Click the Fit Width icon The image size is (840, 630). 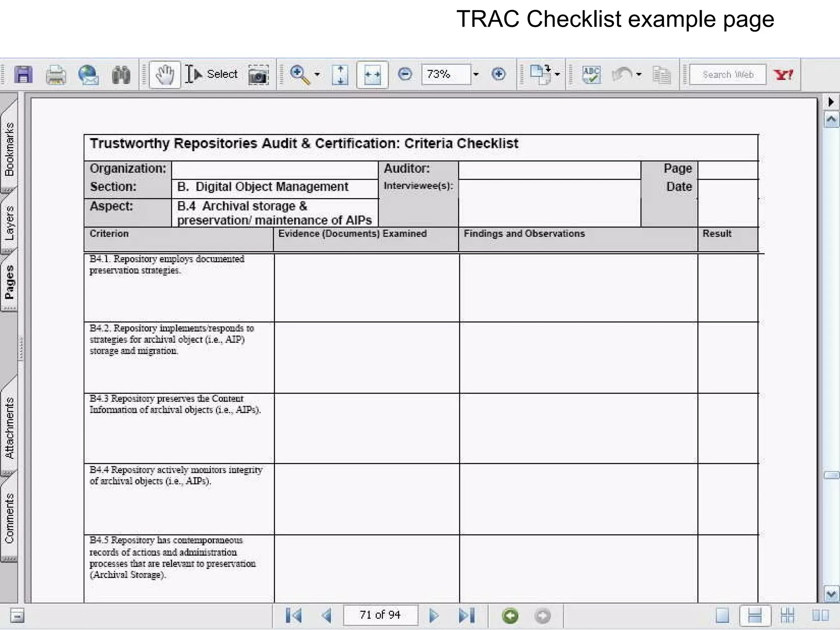click(372, 75)
